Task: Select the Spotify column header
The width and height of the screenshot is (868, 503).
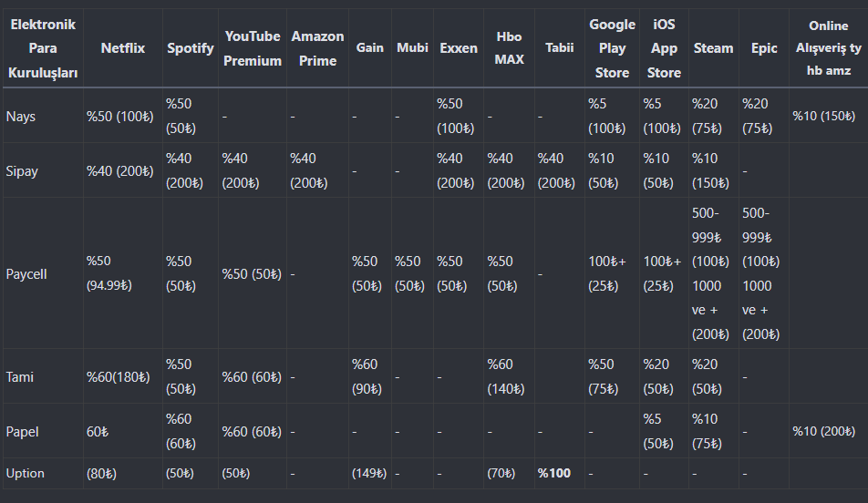Action: coord(191,48)
